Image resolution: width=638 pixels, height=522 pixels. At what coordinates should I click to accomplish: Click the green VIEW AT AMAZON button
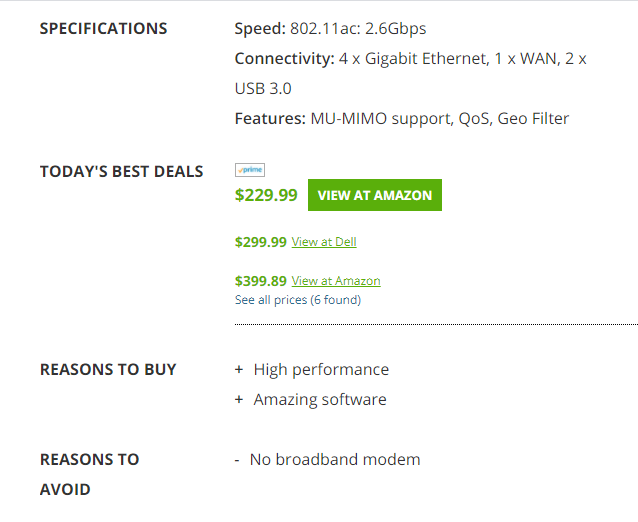375,195
